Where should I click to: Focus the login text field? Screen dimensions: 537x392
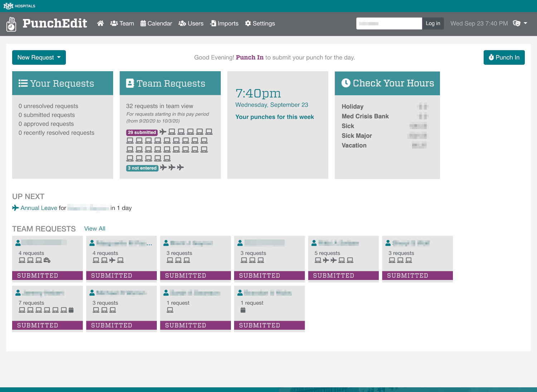[389, 23]
